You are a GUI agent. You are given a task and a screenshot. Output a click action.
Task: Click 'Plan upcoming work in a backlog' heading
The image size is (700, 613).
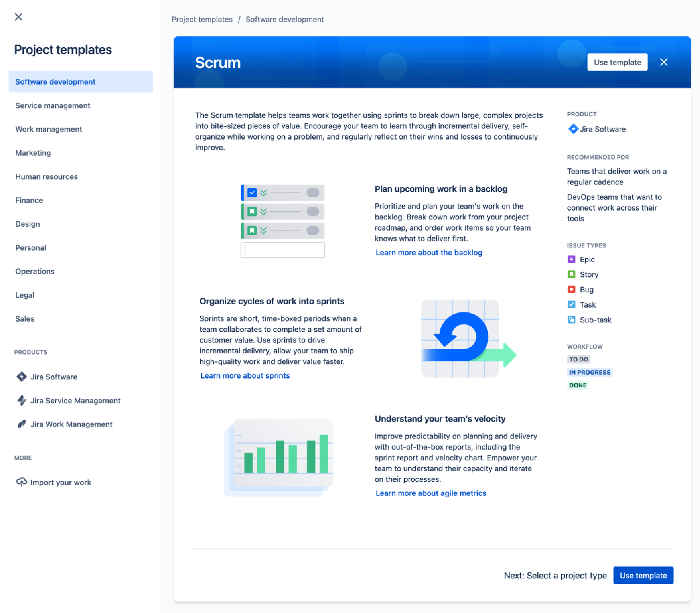[x=441, y=189]
